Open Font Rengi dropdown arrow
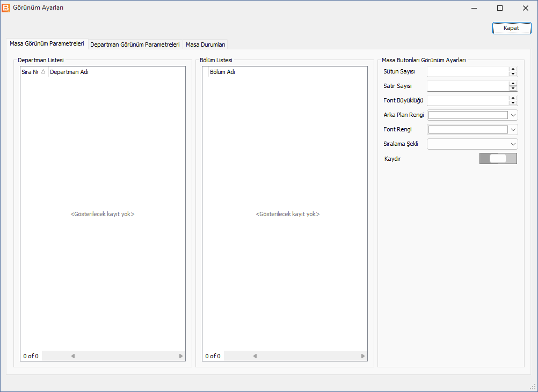 513,130
